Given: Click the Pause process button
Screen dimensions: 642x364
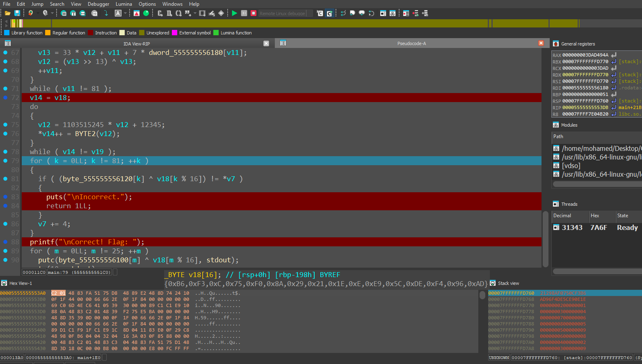Looking at the screenshot, I should 244,13.
